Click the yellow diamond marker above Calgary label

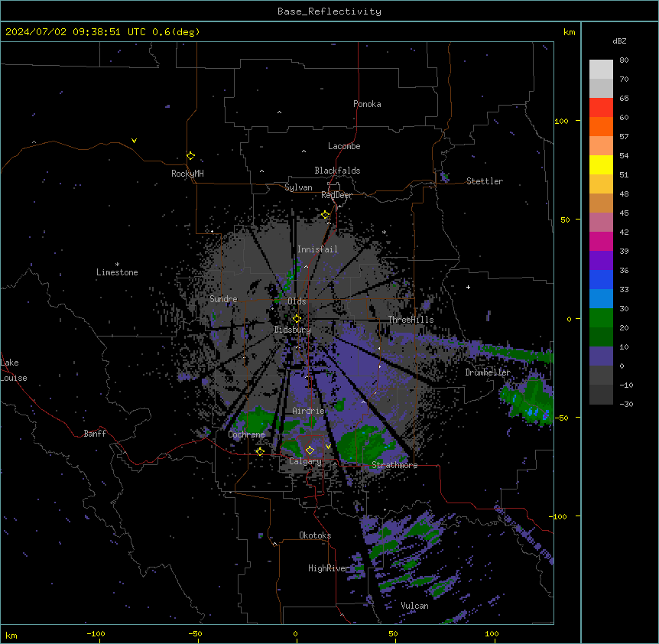coord(310,450)
